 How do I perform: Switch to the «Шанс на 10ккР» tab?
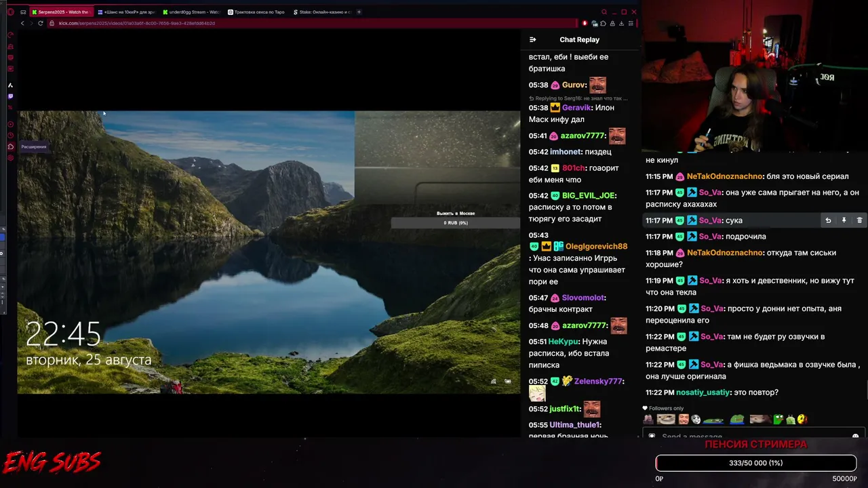[x=126, y=12]
